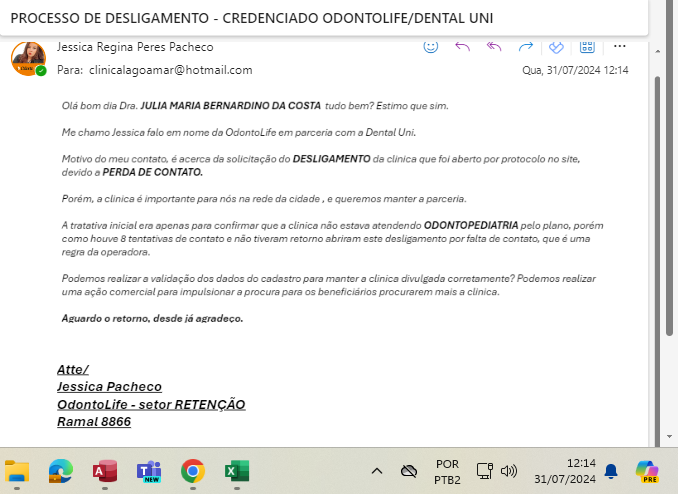The height and width of the screenshot is (494, 678).
Task: Reply to the email
Action: click(x=462, y=46)
